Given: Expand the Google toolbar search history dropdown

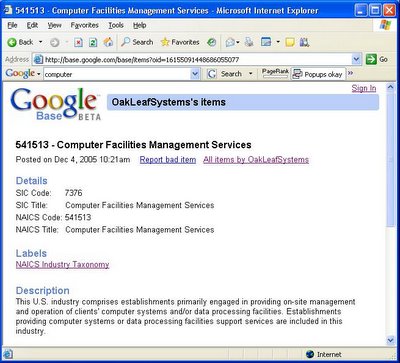Looking at the screenshot, I should 195,74.
